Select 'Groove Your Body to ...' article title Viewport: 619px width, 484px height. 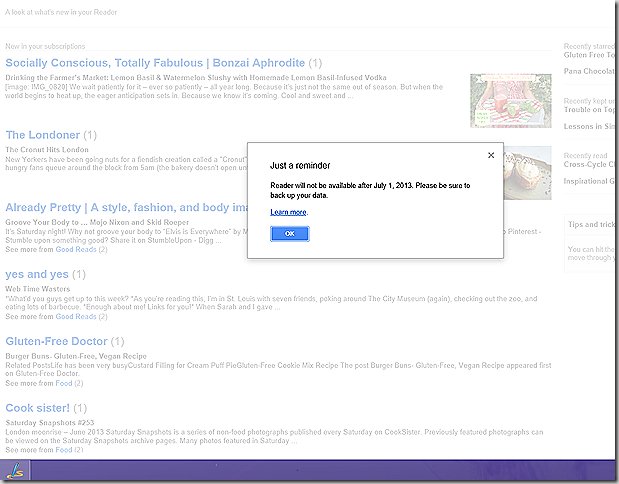click(97, 222)
